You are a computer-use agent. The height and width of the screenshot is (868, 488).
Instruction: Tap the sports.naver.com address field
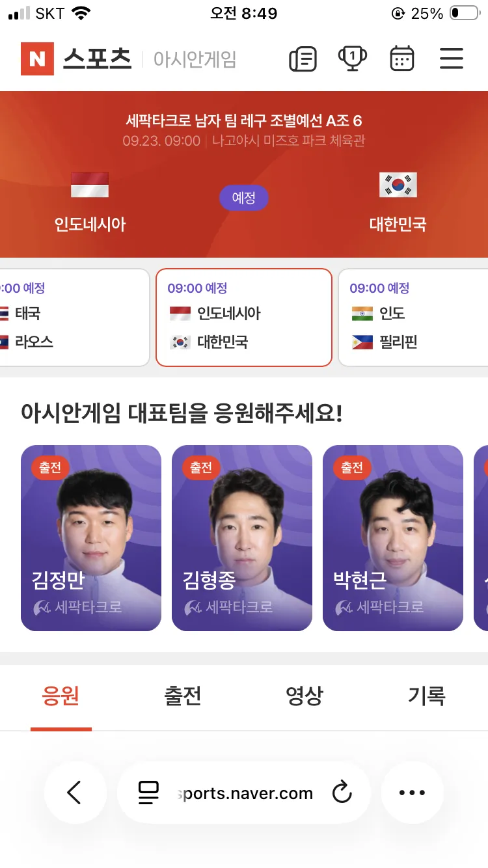tap(244, 793)
